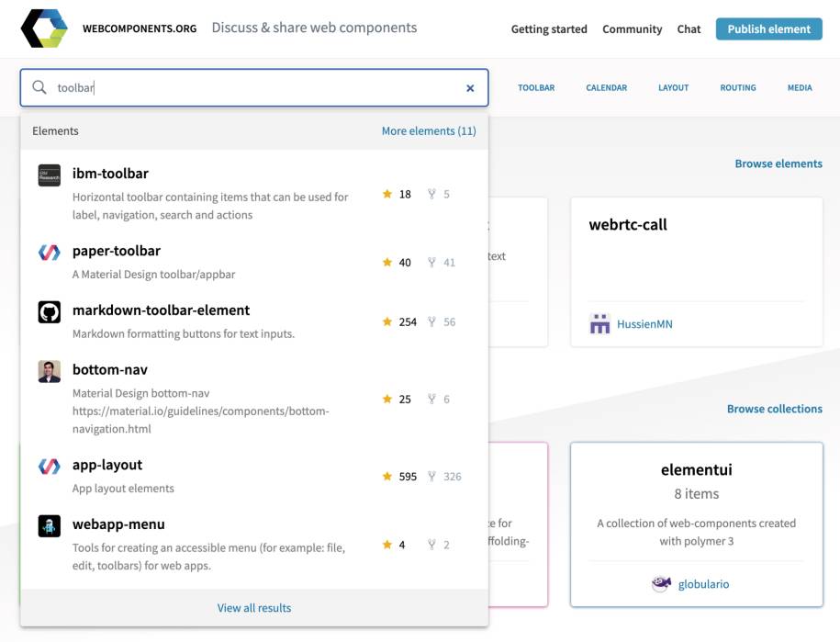Open the Browse collections link
The height and width of the screenshot is (642, 840).
pyautogui.click(x=775, y=409)
